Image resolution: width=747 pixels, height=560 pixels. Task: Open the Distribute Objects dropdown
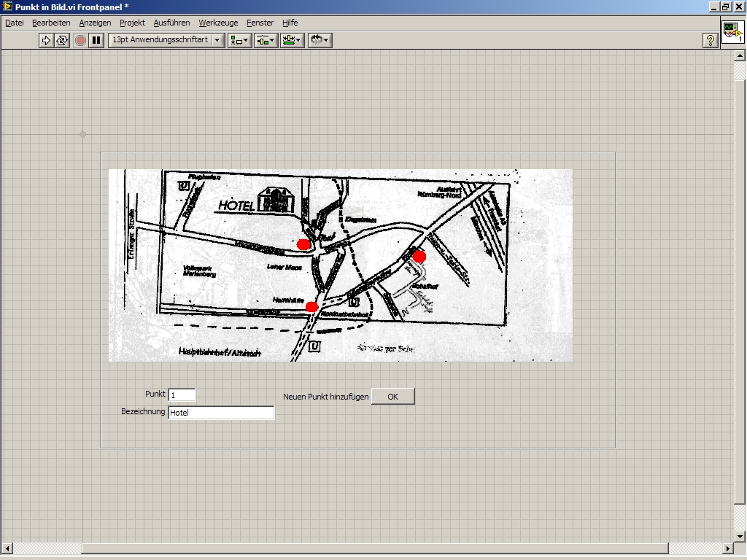click(x=266, y=41)
